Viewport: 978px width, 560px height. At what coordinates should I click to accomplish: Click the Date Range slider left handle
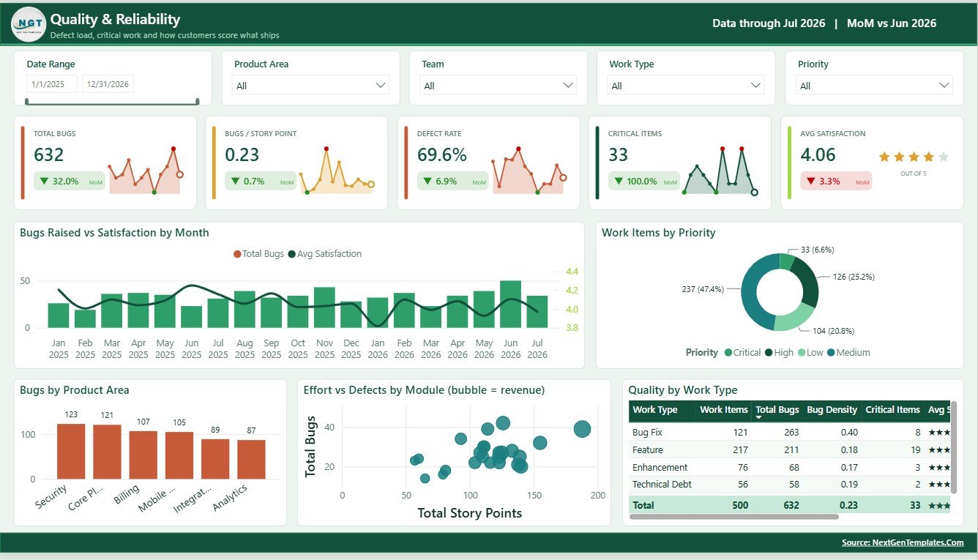(x=26, y=102)
